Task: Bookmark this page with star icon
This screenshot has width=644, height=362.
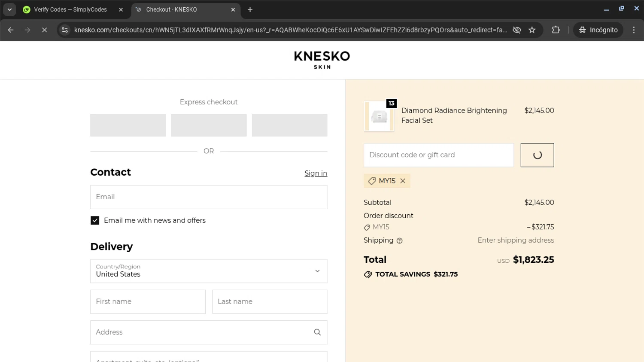Action: tap(532, 30)
